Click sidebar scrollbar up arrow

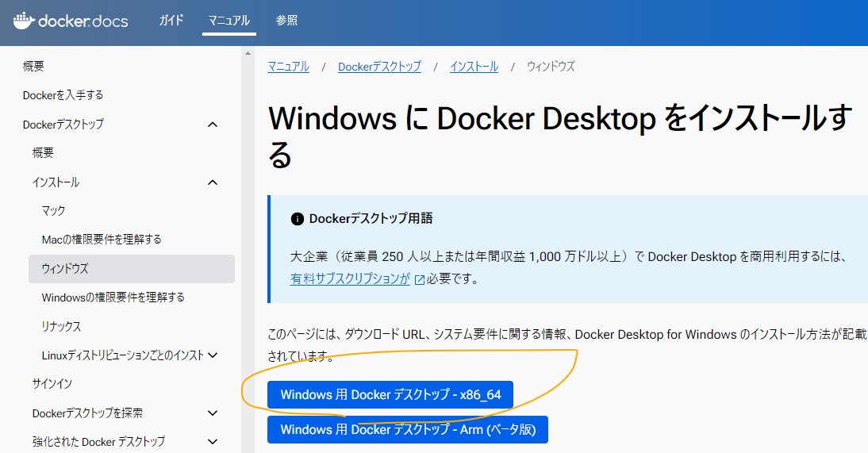[x=248, y=54]
